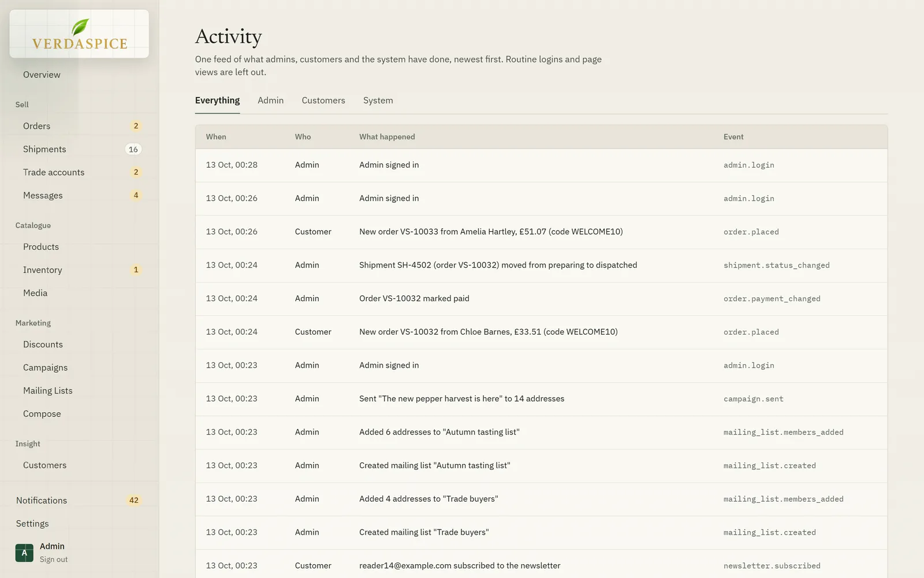
Task: Click the When column header
Action: tap(216, 137)
